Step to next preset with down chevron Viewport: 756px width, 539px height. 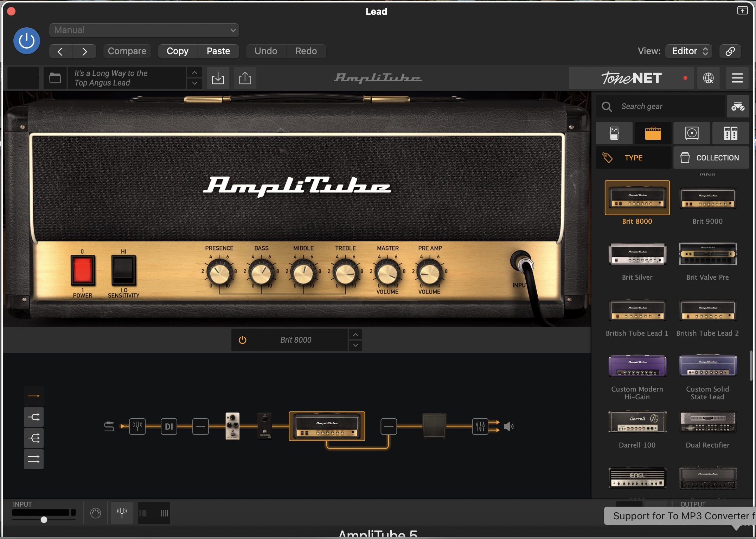pyautogui.click(x=194, y=83)
